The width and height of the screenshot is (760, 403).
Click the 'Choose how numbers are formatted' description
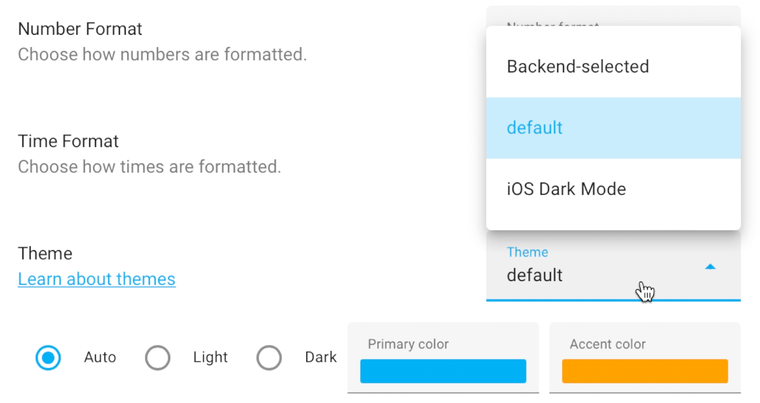[162, 54]
